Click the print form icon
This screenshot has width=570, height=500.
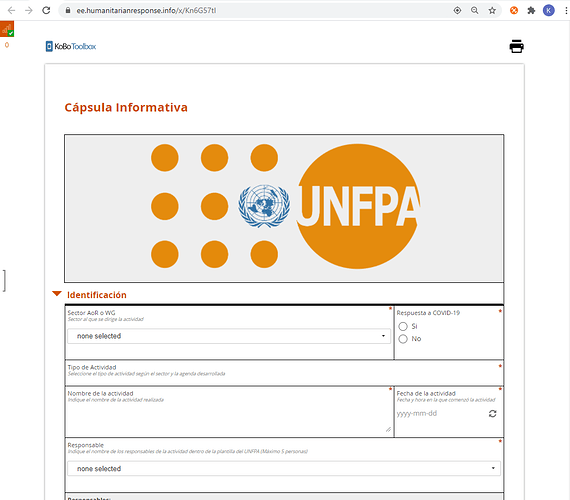[516, 46]
